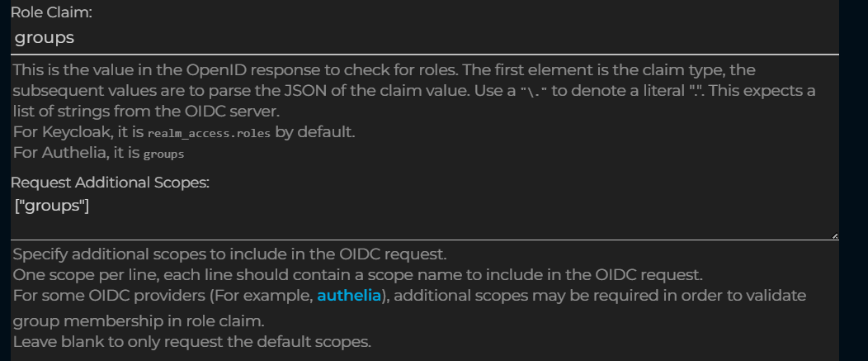Click the "Leave blank to only request" line
This screenshot has width=868, height=361.
193,342
